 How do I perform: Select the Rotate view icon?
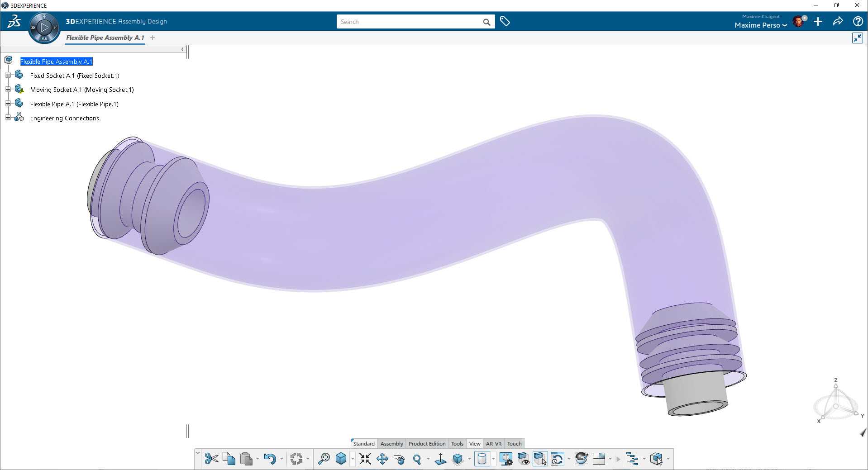[x=400, y=459]
